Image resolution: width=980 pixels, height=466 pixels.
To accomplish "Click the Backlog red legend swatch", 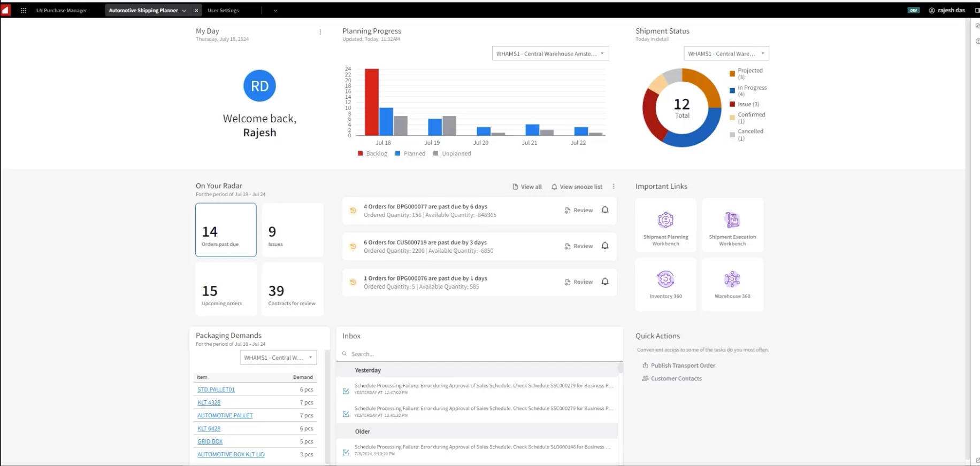I will 360,153.
